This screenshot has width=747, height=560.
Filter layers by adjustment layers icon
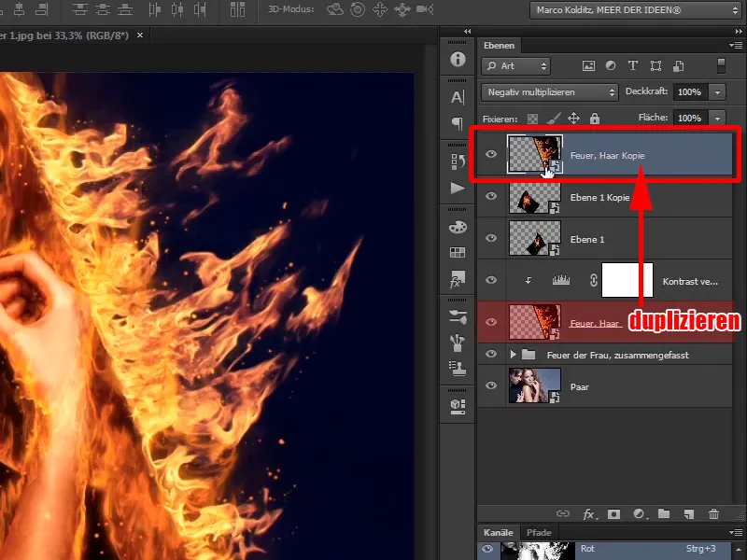pos(611,65)
